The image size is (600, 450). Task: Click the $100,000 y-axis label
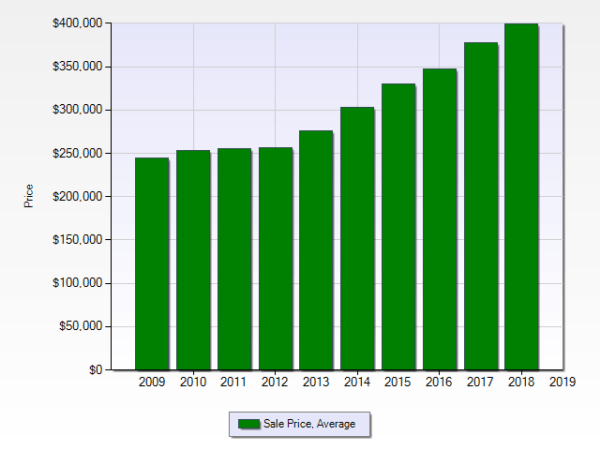[x=78, y=283]
